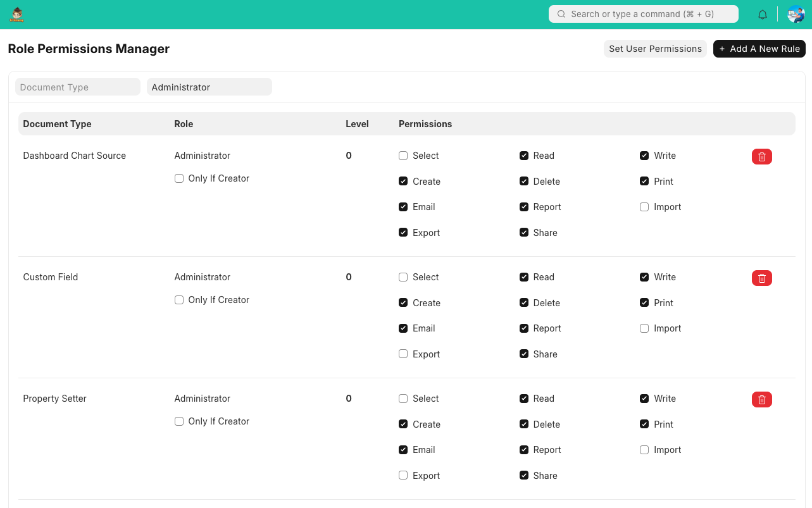Image resolution: width=812 pixels, height=508 pixels.
Task: Click the Add A New Rule button
Action: point(759,49)
